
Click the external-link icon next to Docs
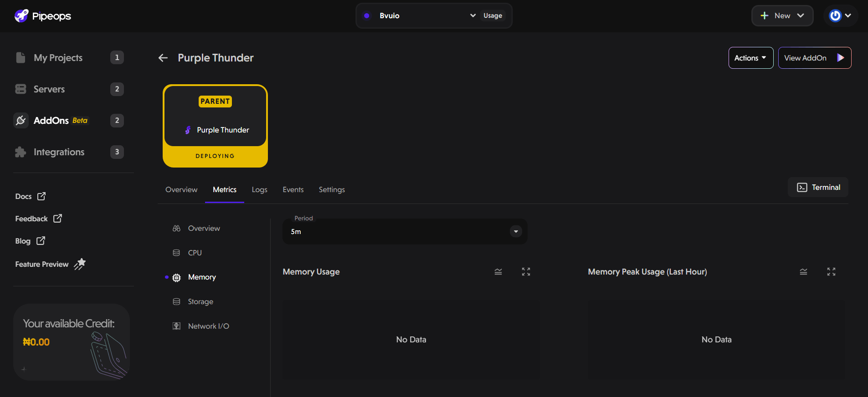click(41, 196)
